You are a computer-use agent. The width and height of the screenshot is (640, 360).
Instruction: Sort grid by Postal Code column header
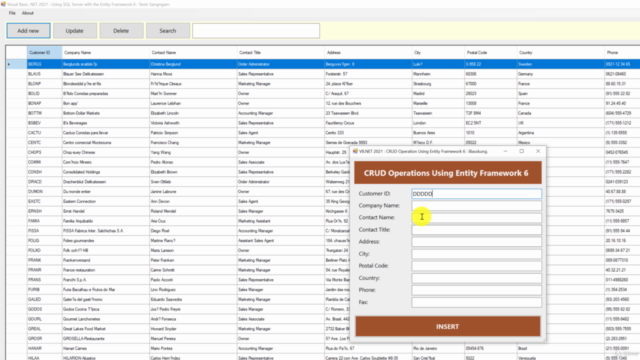click(490, 53)
